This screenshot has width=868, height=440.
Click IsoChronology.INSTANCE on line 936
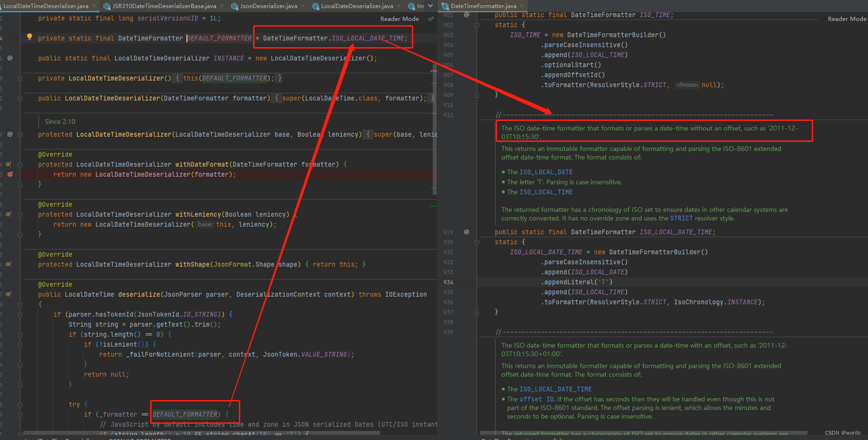click(717, 302)
